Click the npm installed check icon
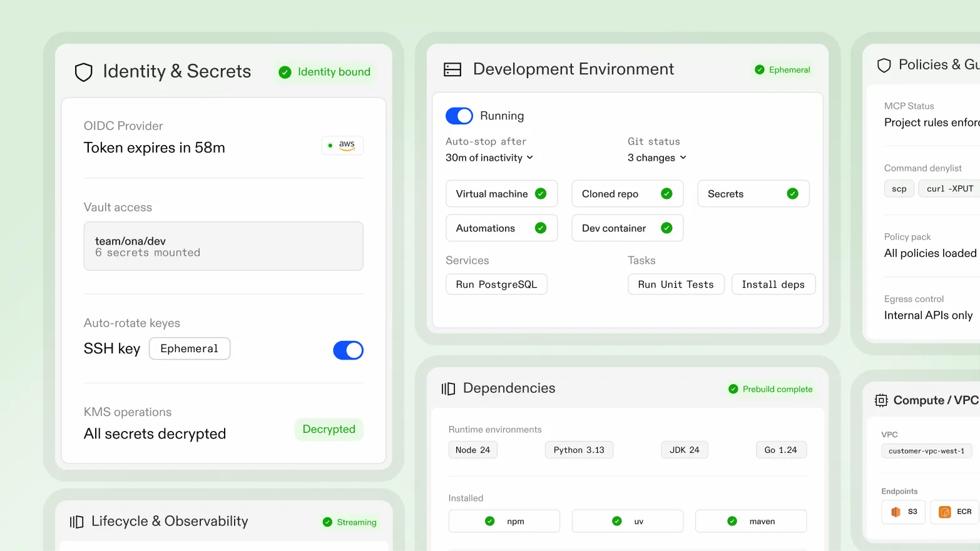This screenshot has height=551, width=980. [x=490, y=521]
